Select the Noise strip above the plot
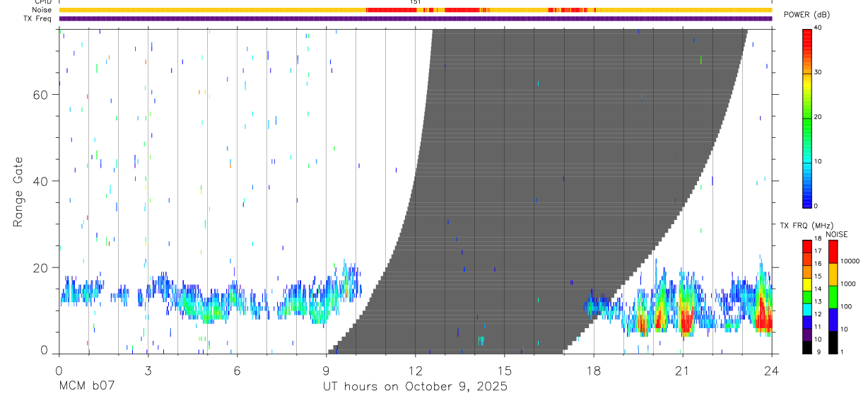The image size is (868, 401). click(415, 10)
